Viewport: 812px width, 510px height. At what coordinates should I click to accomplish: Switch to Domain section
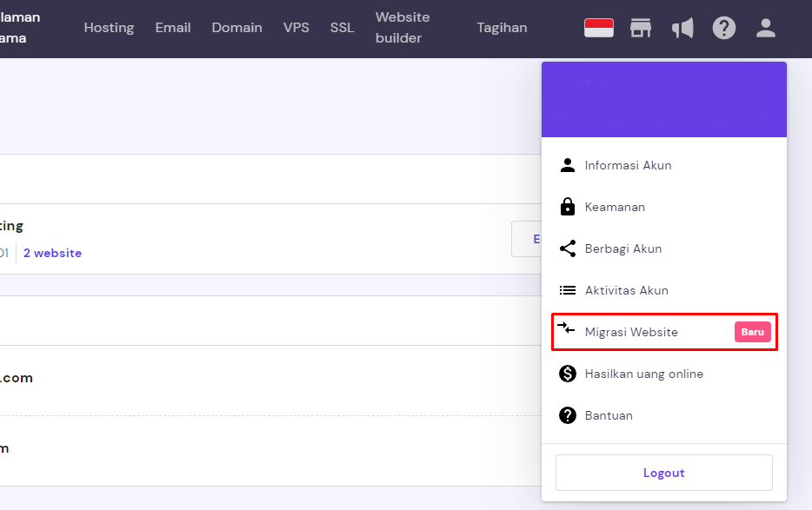pyautogui.click(x=236, y=28)
